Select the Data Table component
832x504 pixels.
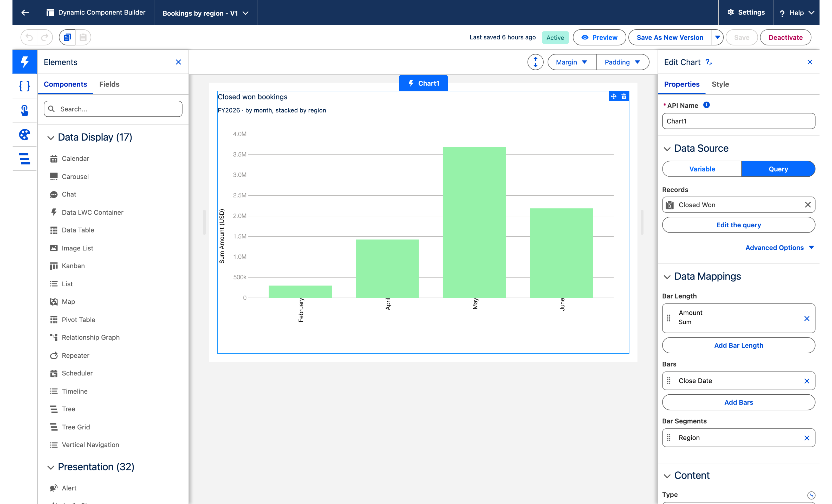[72, 230]
